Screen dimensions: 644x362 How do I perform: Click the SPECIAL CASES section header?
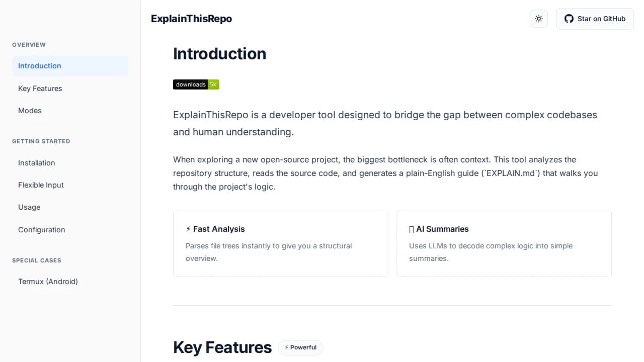coord(36,260)
